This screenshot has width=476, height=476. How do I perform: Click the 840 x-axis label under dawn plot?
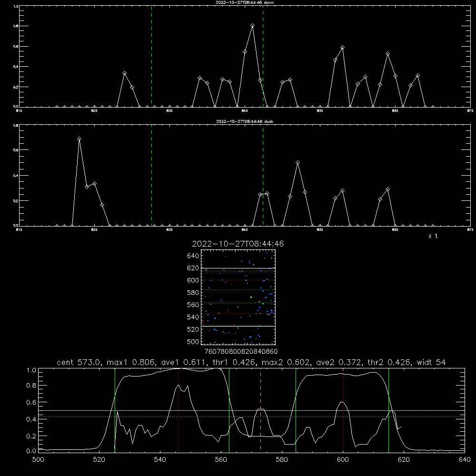pos(245,110)
